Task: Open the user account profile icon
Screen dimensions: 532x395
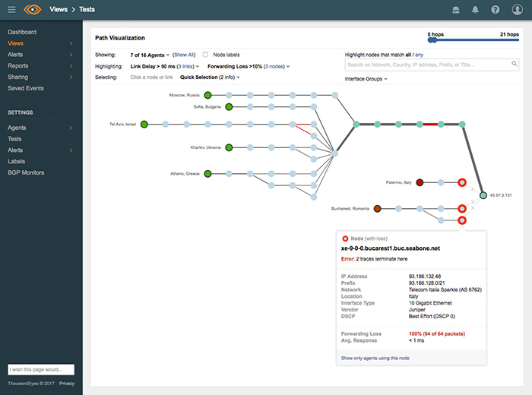Action: [x=518, y=10]
